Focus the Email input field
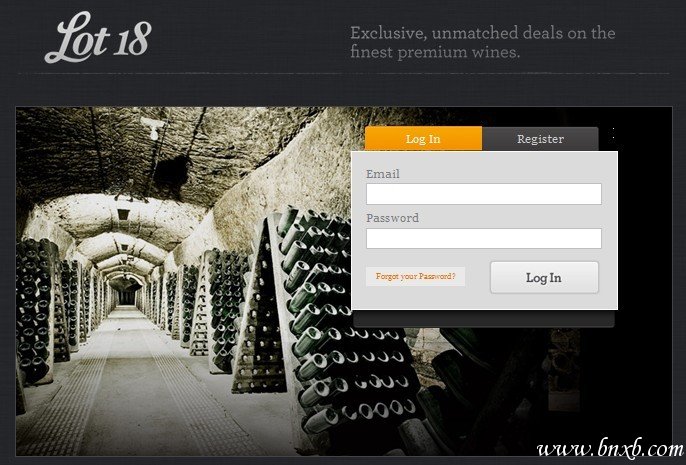Screen dimensions: 686x465 coord(484,194)
